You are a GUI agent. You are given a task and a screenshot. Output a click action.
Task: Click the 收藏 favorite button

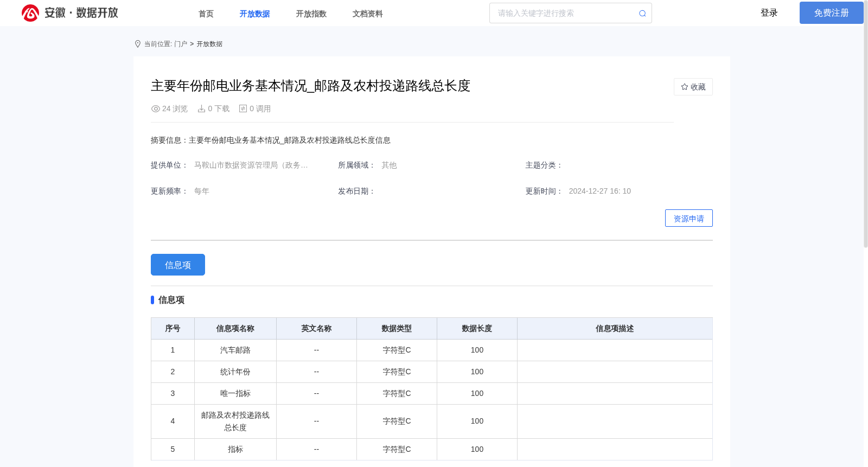[693, 87]
